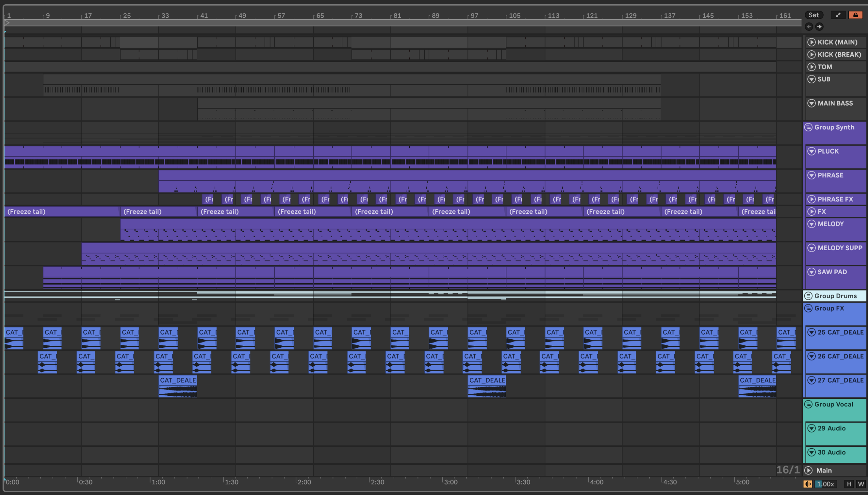The height and width of the screenshot is (495, 868).
Task: Toggle the orange lock envelopes button
Action: (855, 15)
